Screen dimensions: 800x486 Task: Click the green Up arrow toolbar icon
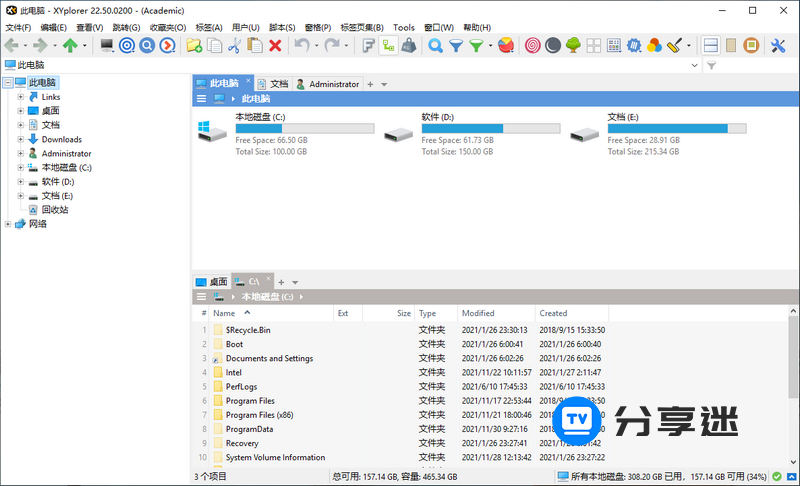point(69,45)
